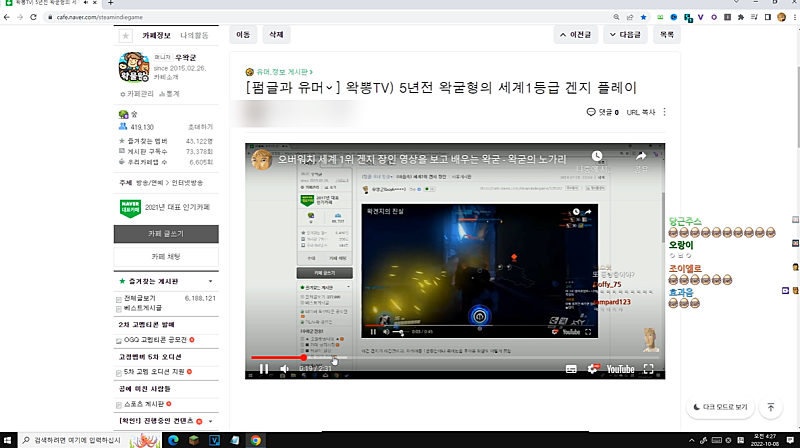This screenshot has height=448, width=800.
Task: Click 카페소개 link
Action: [x=166, y=77]
